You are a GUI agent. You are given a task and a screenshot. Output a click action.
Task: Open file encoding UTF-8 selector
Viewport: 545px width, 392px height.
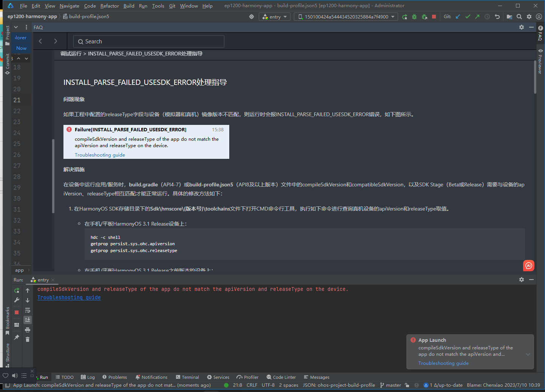(268, 385)
